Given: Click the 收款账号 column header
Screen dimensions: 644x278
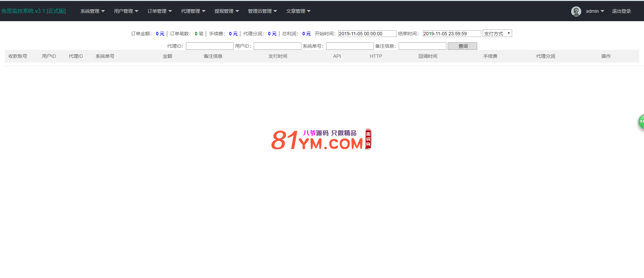Looking at the screenshot, I should click(x=18, y=56).
